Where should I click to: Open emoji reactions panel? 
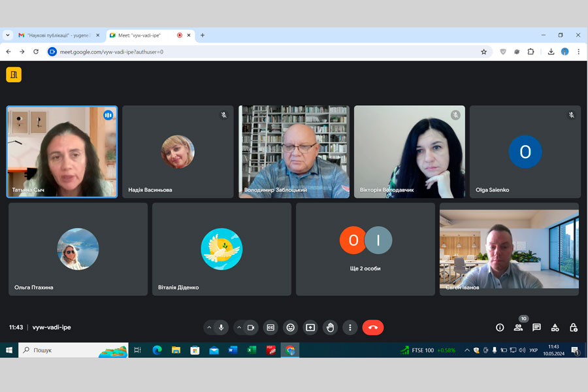coord(290,327)
